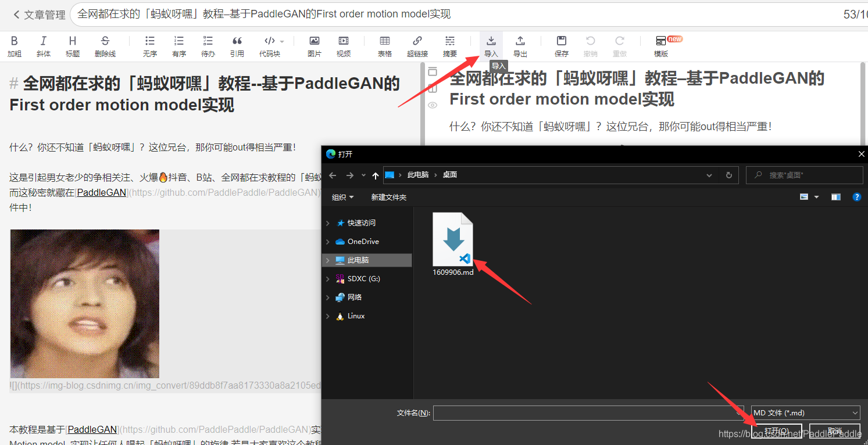This screenshot has height=445, width=868.
Task: Select 网络 in navigation pane
Action: pyautogui.click(x=355, y=297)
